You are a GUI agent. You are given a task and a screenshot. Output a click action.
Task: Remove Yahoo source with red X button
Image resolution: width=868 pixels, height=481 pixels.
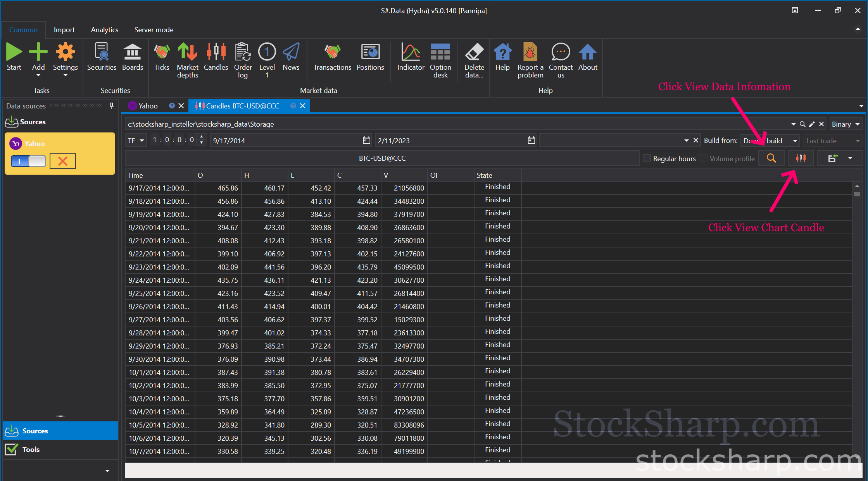point(63,161)
